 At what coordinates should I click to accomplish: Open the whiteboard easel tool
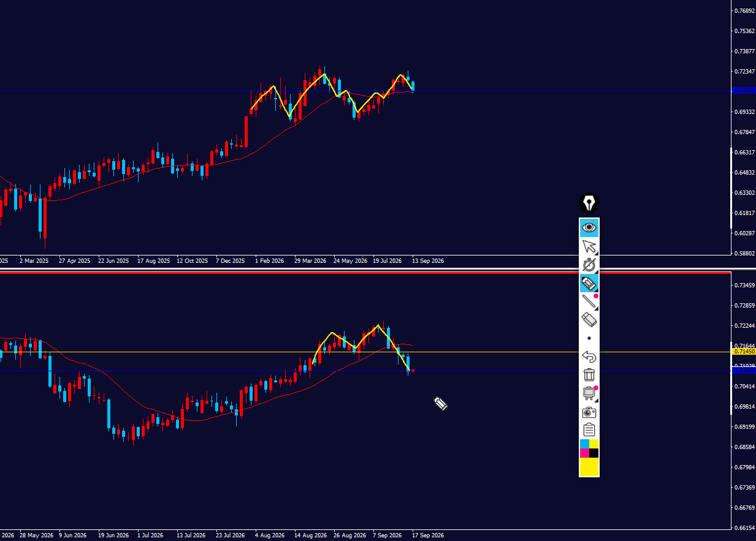click(589, 393)
